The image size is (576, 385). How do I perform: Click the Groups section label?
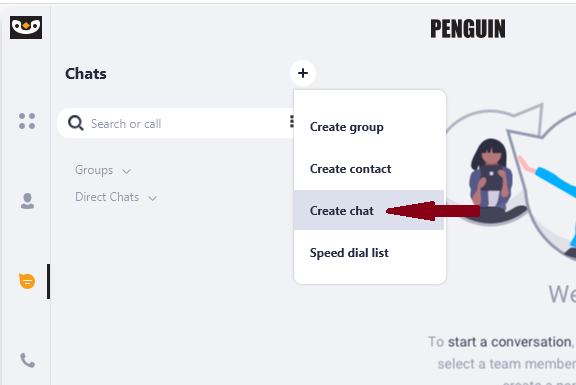(x=94, y=170)
